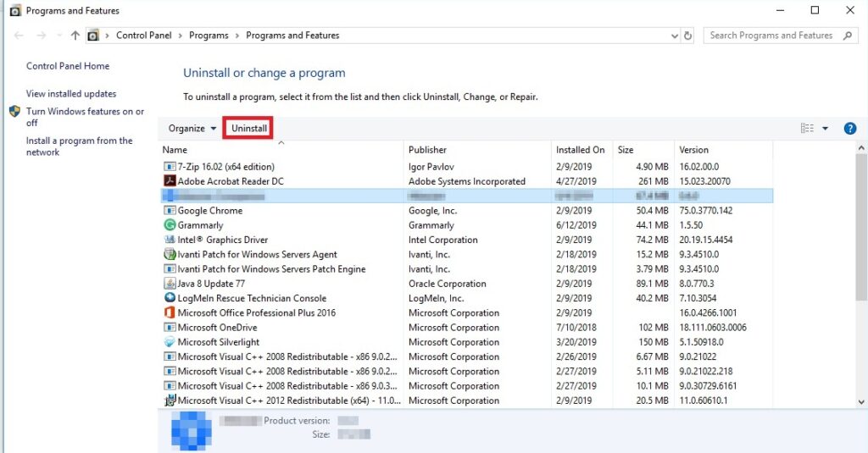Sort programs by Installed On column

pos(580,150)
